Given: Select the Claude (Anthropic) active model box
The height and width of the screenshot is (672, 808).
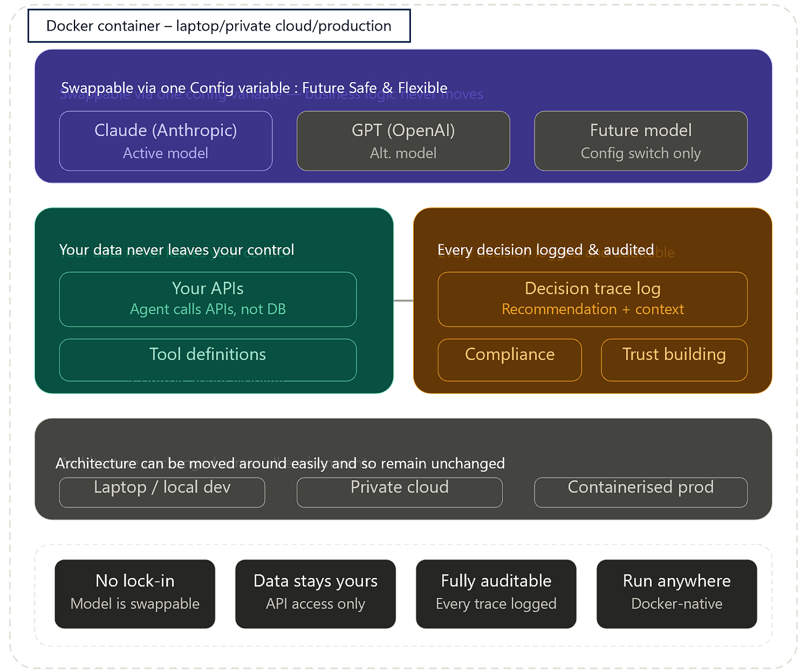Looking at the screenshot, I should coord(166,141).
